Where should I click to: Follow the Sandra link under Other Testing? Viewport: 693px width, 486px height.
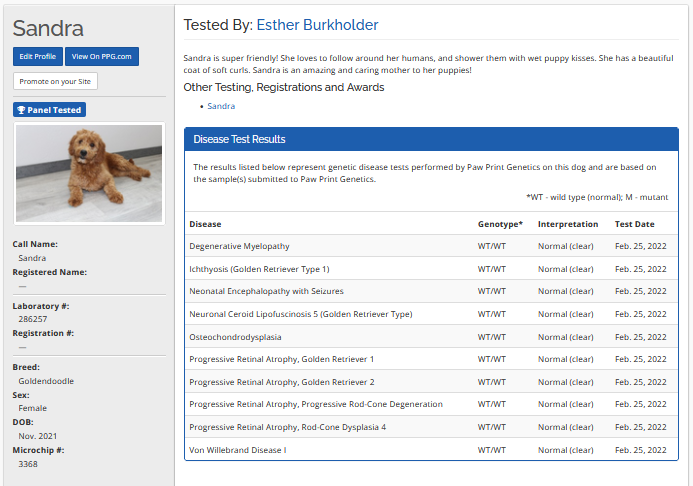(221, 105)
